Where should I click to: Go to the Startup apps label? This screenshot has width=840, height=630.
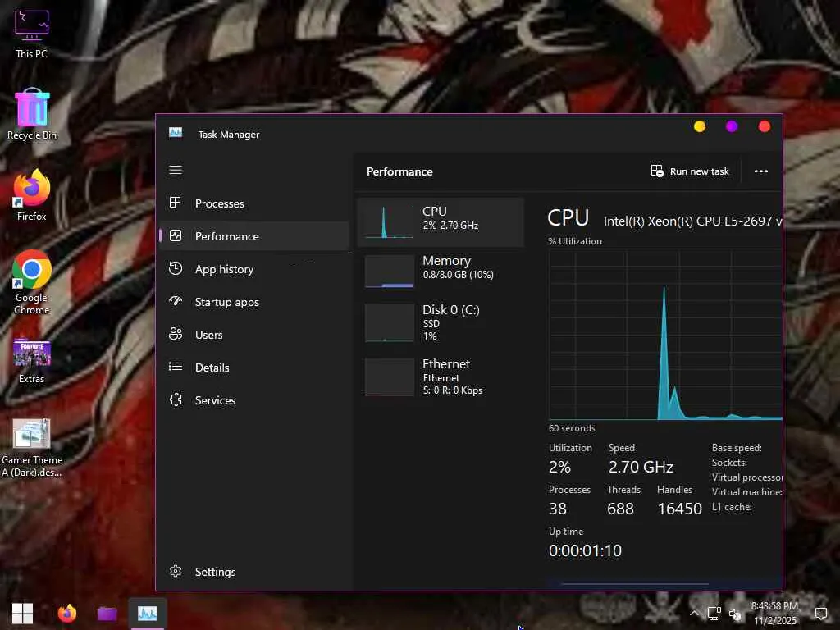point(227,302)
